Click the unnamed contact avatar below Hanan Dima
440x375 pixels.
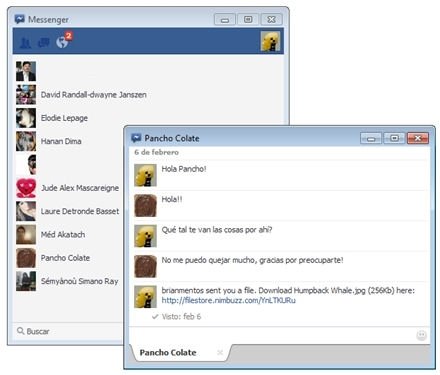(26, 165)
